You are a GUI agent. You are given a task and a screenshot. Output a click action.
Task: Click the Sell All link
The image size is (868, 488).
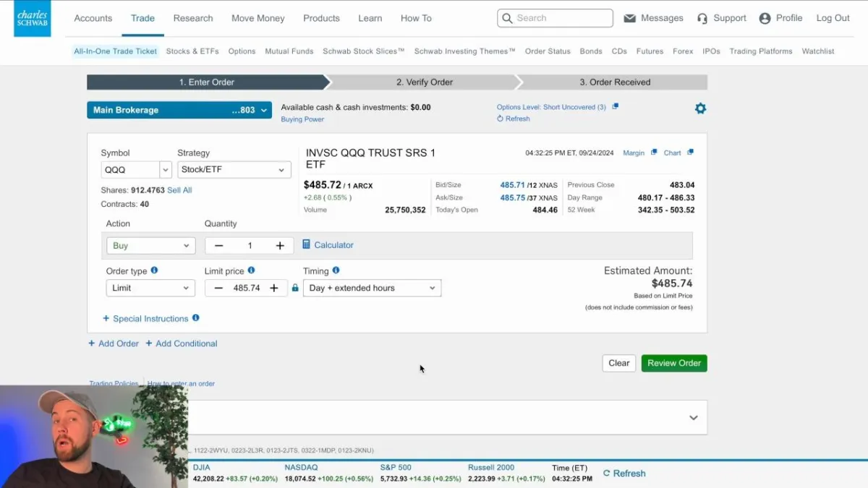pyautogui.click(x=179, y=190)
